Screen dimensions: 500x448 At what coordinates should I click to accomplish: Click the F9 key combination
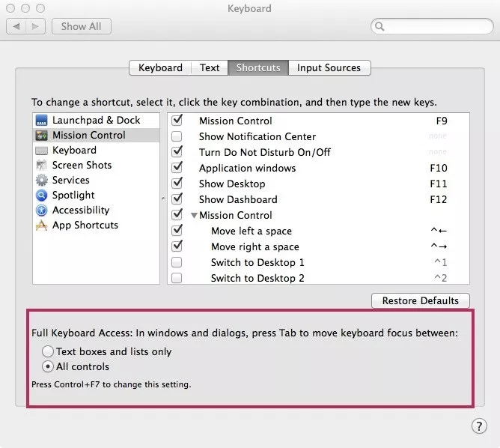click(442, 121)
